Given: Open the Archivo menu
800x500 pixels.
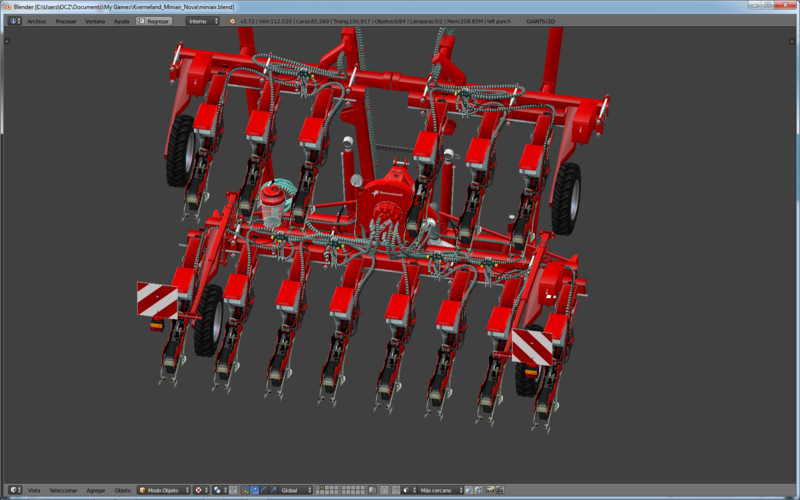Looking at the screenshot, I should (36, 20).
